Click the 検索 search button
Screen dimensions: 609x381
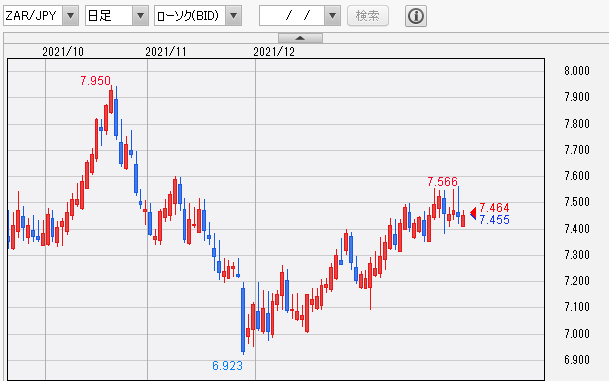367,16
